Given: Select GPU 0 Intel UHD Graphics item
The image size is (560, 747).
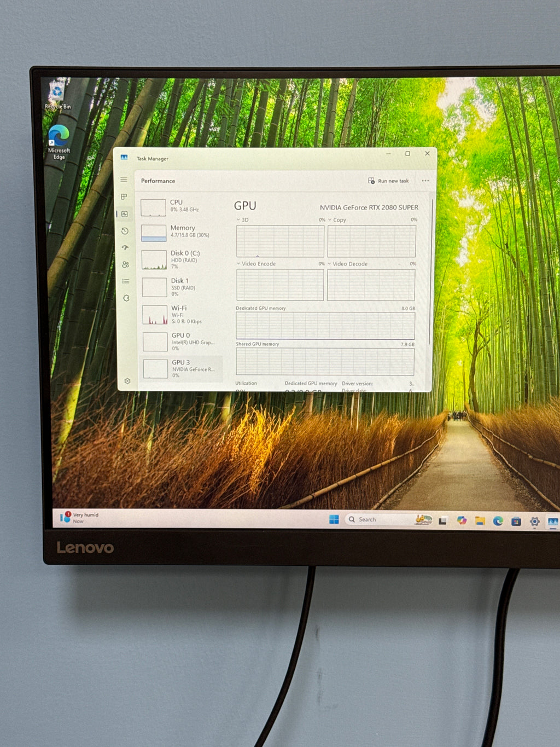Looking at the screenshot, I should pos(182,341).
